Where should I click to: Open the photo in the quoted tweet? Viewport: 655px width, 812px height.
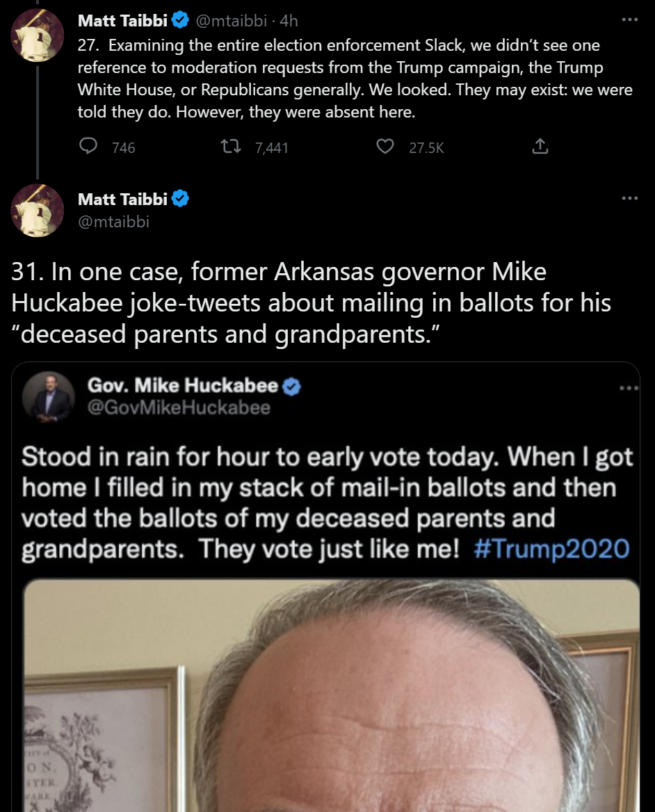pos(332,695)
